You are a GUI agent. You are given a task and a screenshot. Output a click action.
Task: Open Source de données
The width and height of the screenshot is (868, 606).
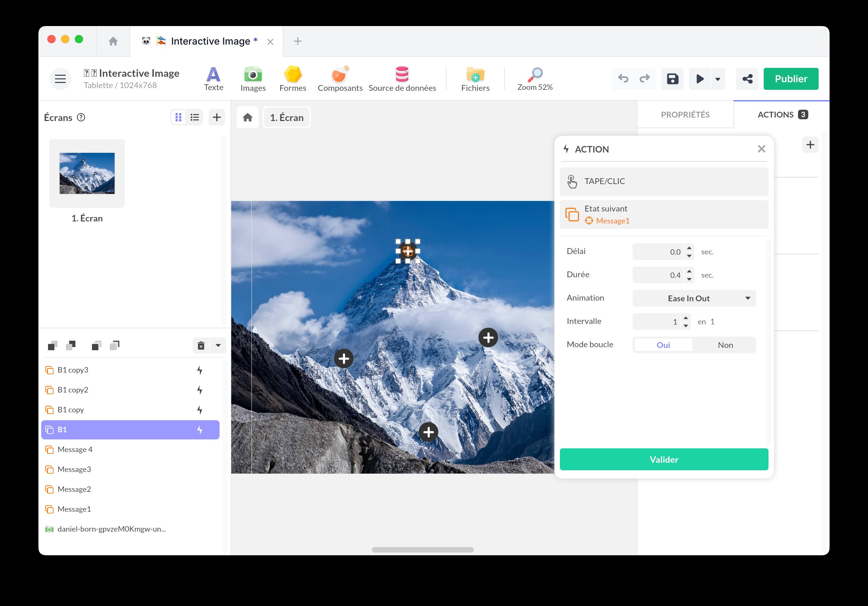click(402, 78)
